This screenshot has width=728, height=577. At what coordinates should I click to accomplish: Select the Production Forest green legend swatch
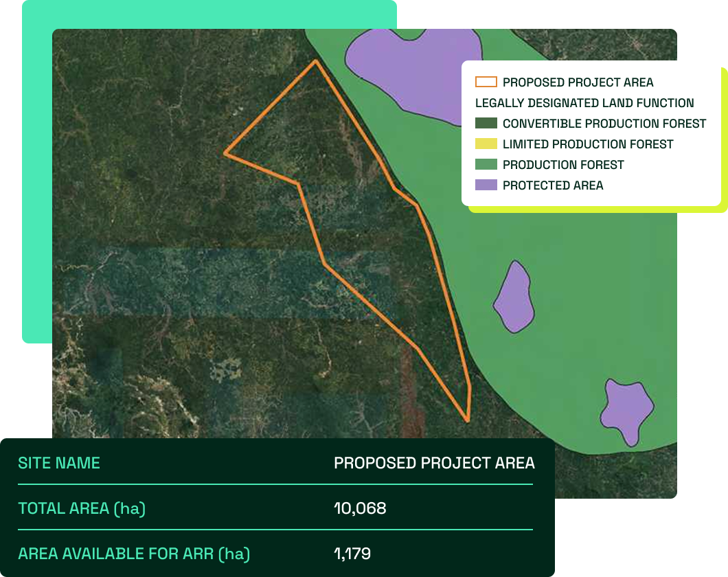pos(486,164)
